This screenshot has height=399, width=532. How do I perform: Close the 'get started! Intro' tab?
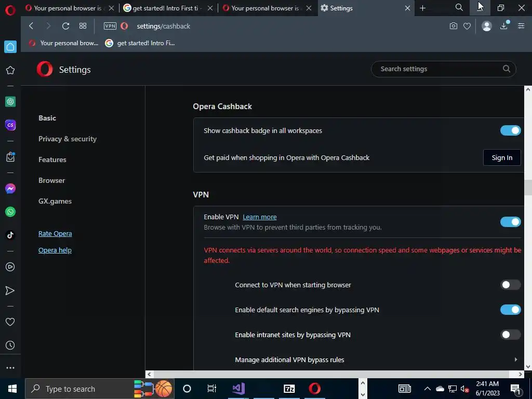pos(210,8)
